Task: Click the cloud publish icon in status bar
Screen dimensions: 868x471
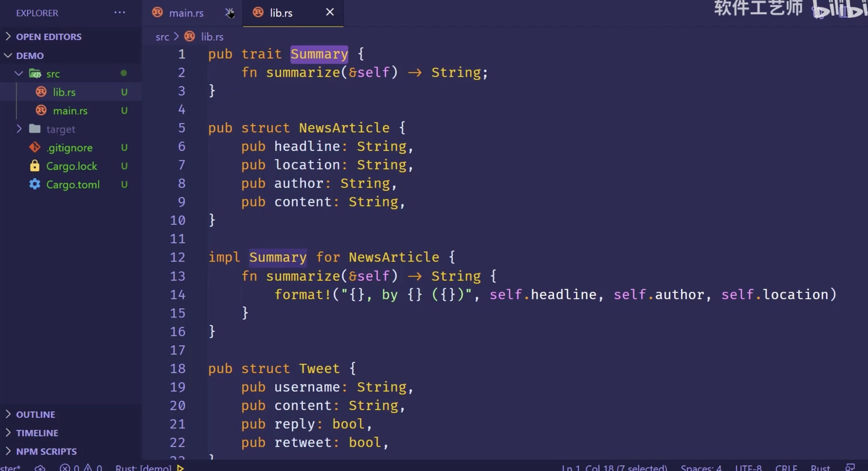Action: coord(40,468)
